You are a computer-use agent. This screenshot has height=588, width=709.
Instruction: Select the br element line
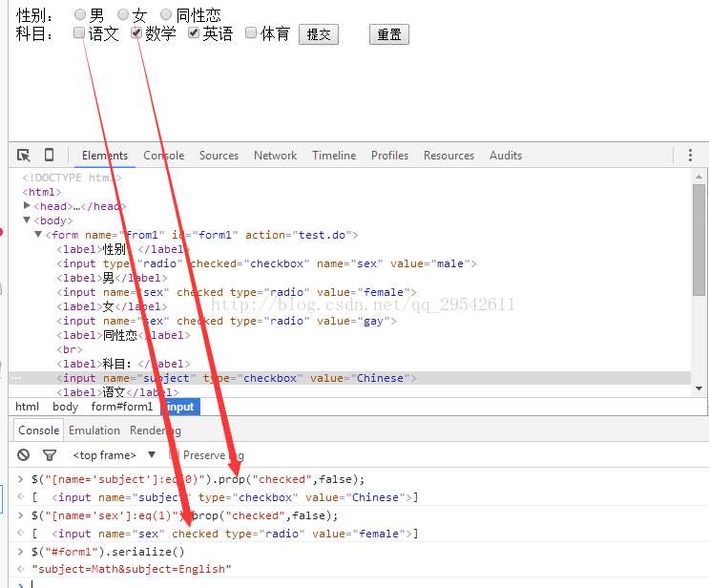click(70, 349)
